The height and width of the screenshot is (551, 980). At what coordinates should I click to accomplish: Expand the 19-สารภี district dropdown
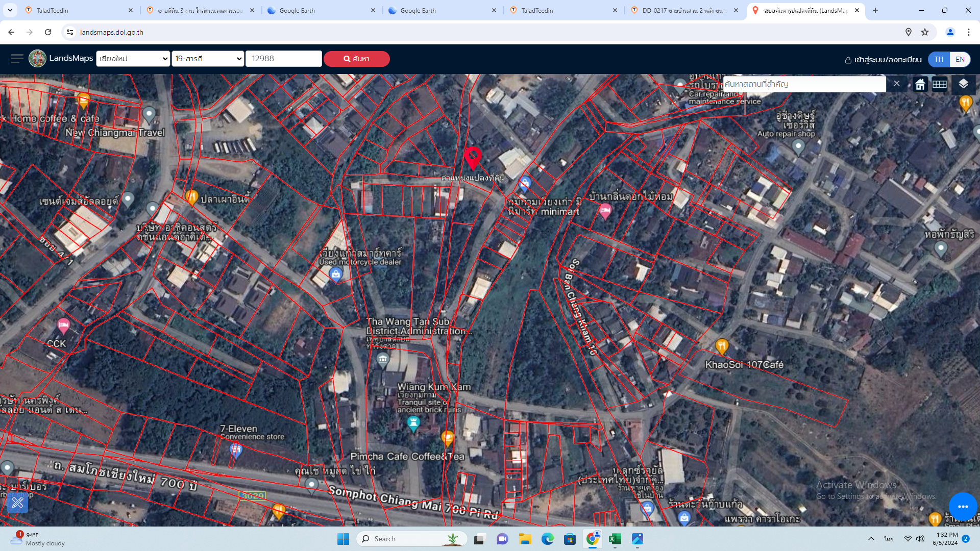[x=208, y=59]
